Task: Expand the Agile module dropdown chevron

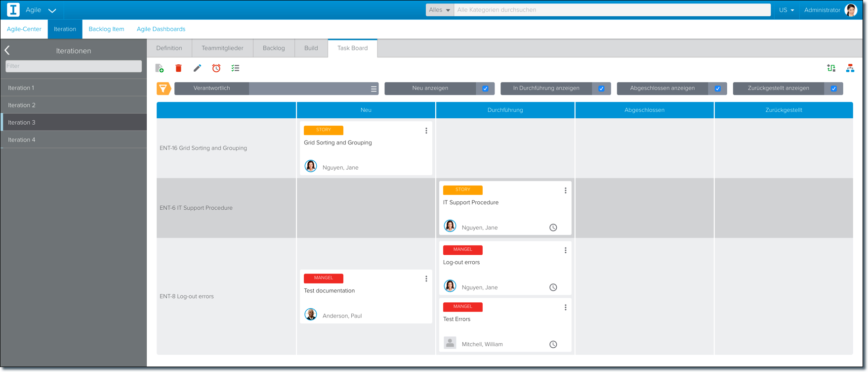Action: (x=52, y=10)
